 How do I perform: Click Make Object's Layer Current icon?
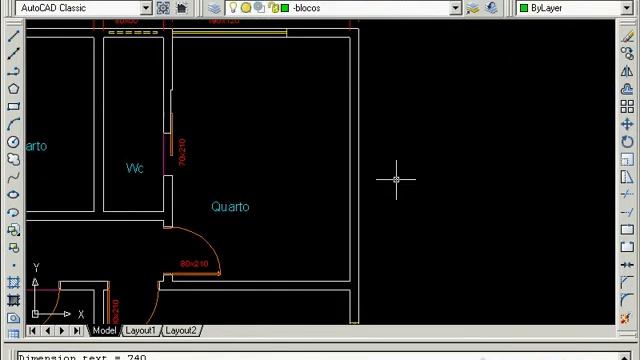click(473, 8)
